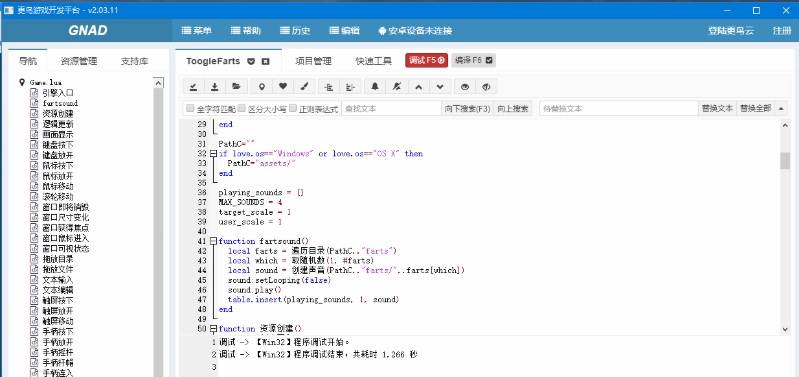Focus the 查找文本 search field
The height and width of the screenshot is (377, 799).
[391, 108]
